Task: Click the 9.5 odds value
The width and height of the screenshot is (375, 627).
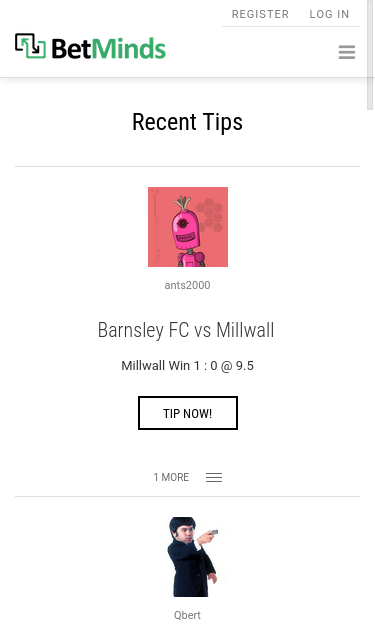Action: click(x=245, y=365)
